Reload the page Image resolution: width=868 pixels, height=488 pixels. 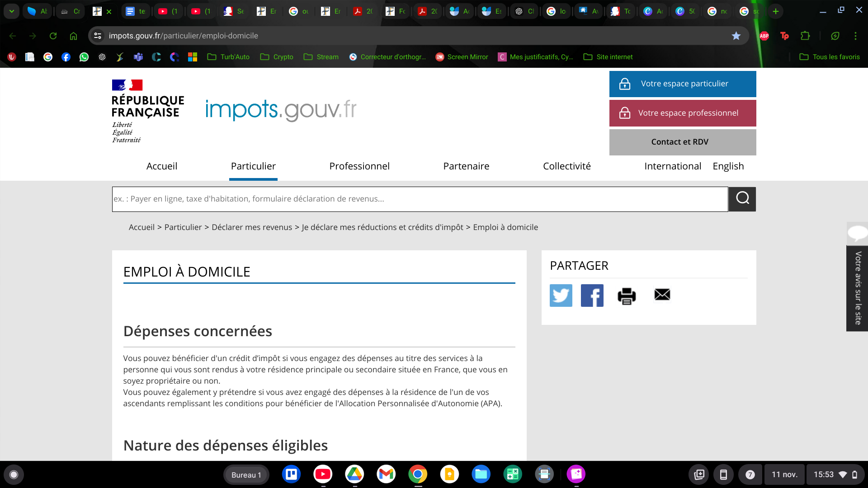click(x=53, y=36)
